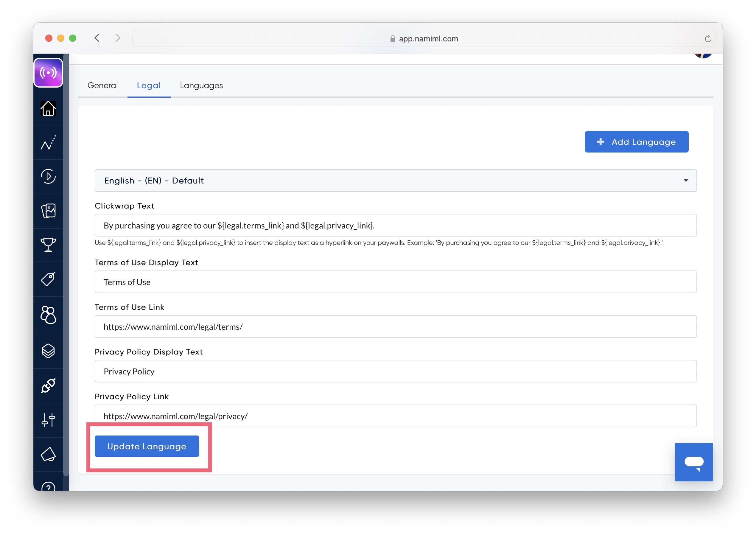Open the megaphone announcements icon
This screenshot has width=756, height=535.
coord(48,454)
